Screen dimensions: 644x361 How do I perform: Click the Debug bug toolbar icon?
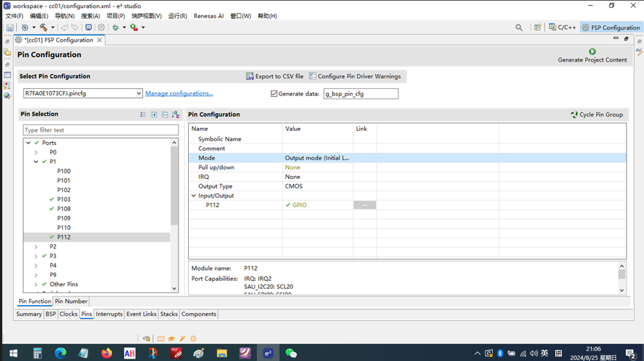[115, 28]
